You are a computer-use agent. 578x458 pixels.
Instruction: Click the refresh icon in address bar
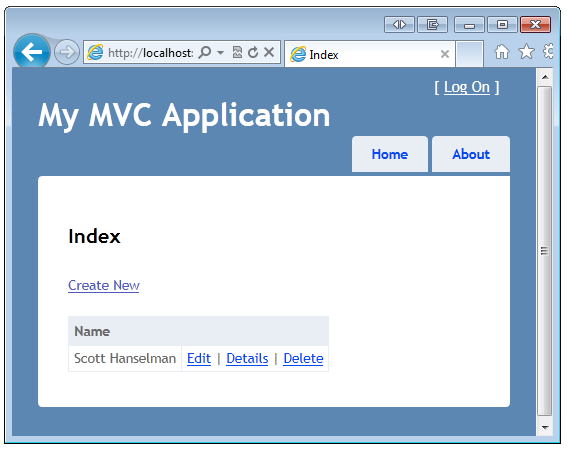coord(253,52)
